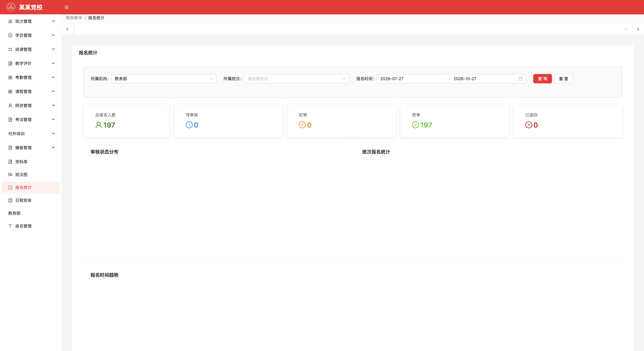This screenshot has height=351, width=644.
Task: Click the blue clock icon under 待审核
Action: point(189,125)
